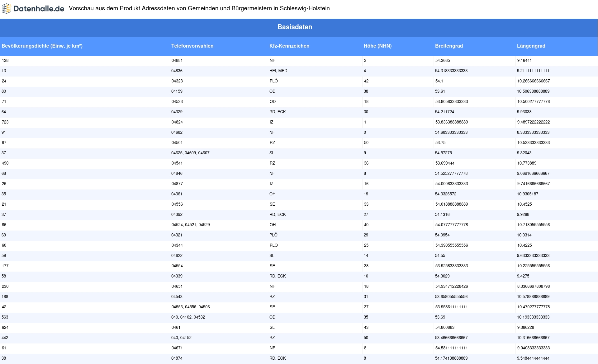The image size is (598, 364).
Task: Click the Basisdaten section header
Action: 295,27
